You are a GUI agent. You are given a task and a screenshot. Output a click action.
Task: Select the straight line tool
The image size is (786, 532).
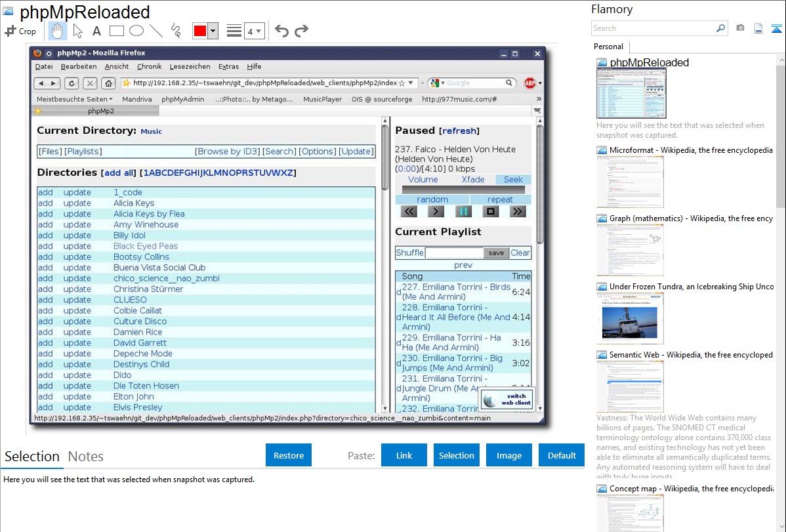pyautogui.click(x=156, y=31)
